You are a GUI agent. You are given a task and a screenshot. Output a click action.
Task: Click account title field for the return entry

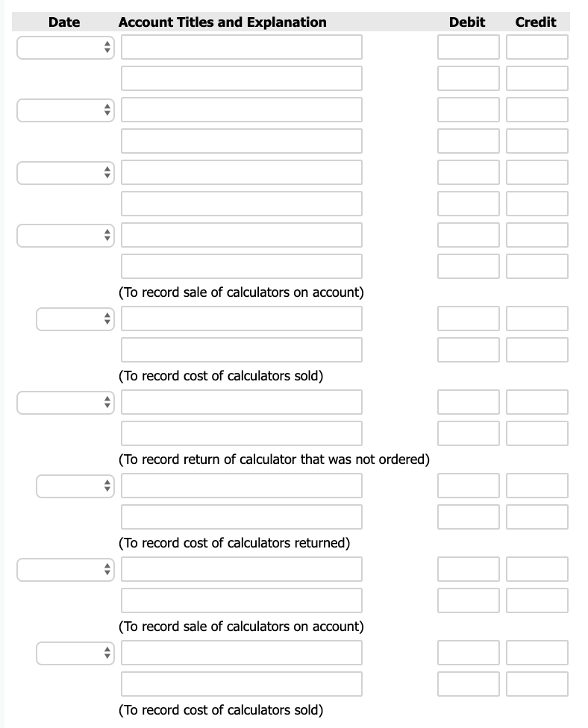[240, 402]
